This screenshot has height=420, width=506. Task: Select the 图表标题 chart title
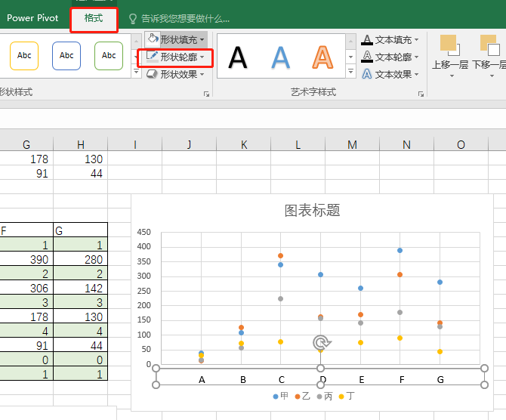pos(312,210)
